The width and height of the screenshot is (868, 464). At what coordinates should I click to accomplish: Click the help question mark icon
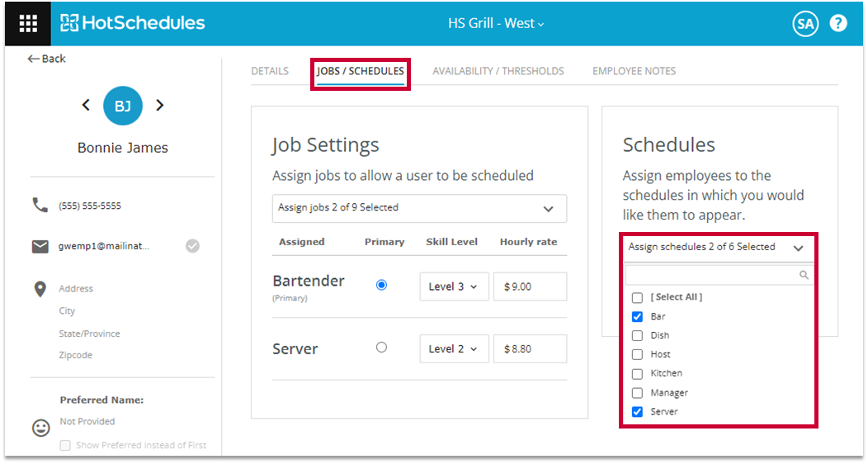click(x=838, y=23)
